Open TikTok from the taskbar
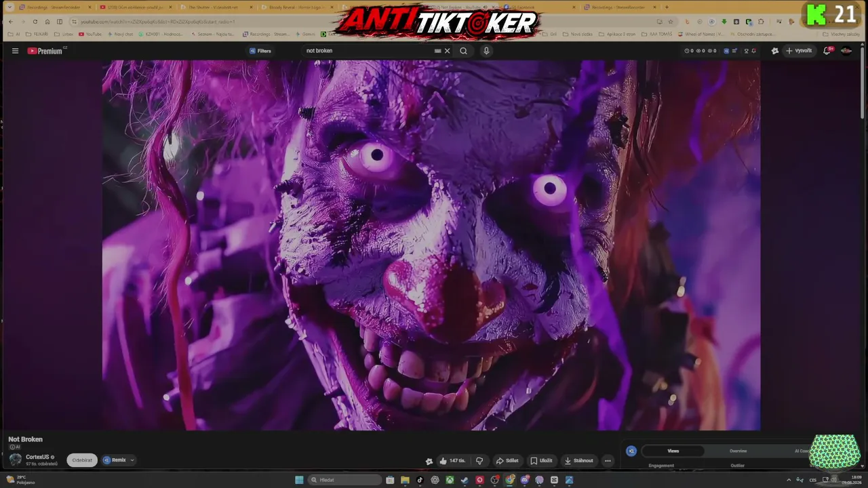 [420, 480]
